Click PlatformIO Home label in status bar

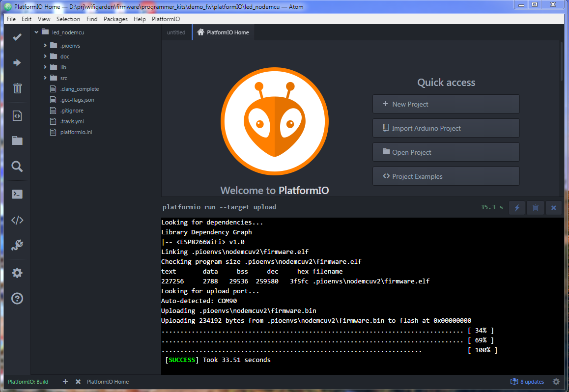(108, 382)
